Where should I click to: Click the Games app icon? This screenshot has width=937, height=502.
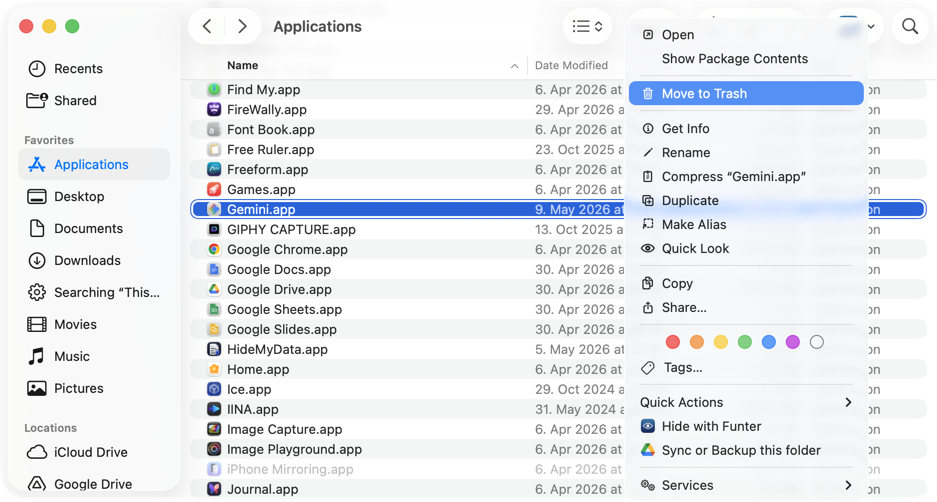[214, 189]
